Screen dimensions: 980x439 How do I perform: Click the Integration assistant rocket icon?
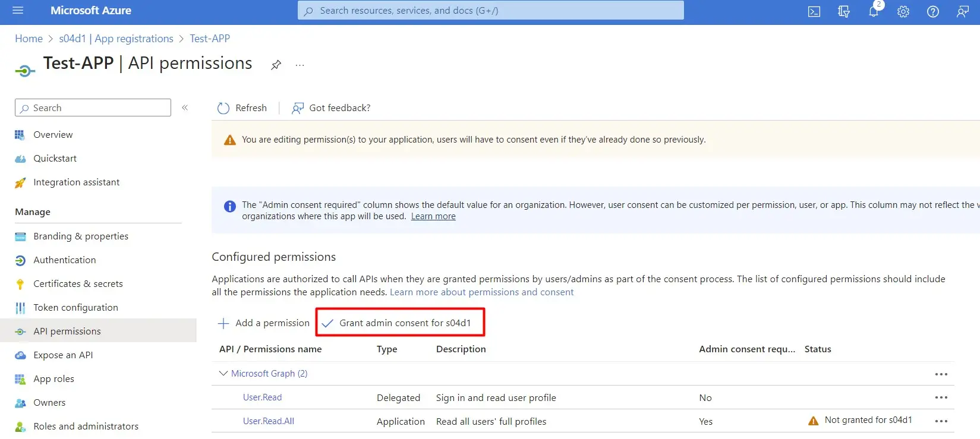click(20, 182)
